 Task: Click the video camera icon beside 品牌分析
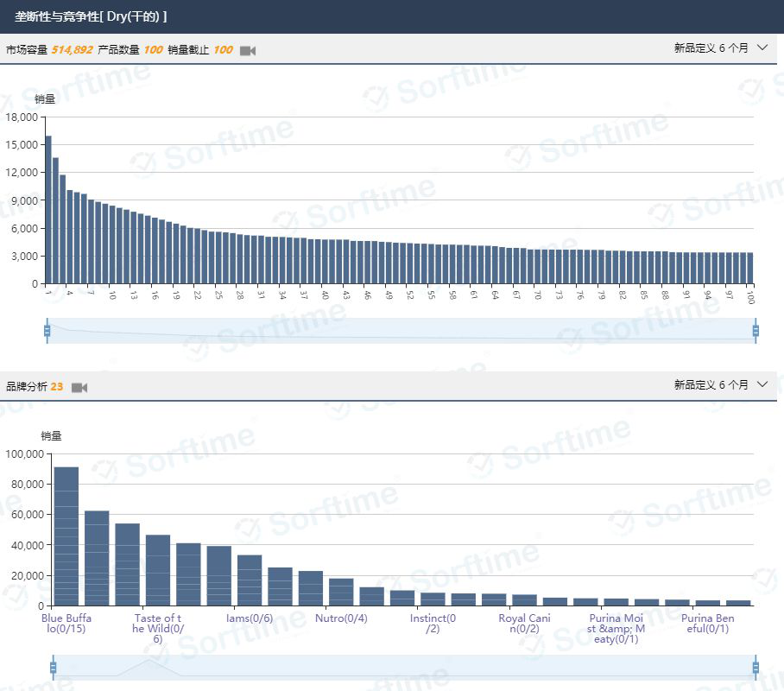[x=79, y=388]
